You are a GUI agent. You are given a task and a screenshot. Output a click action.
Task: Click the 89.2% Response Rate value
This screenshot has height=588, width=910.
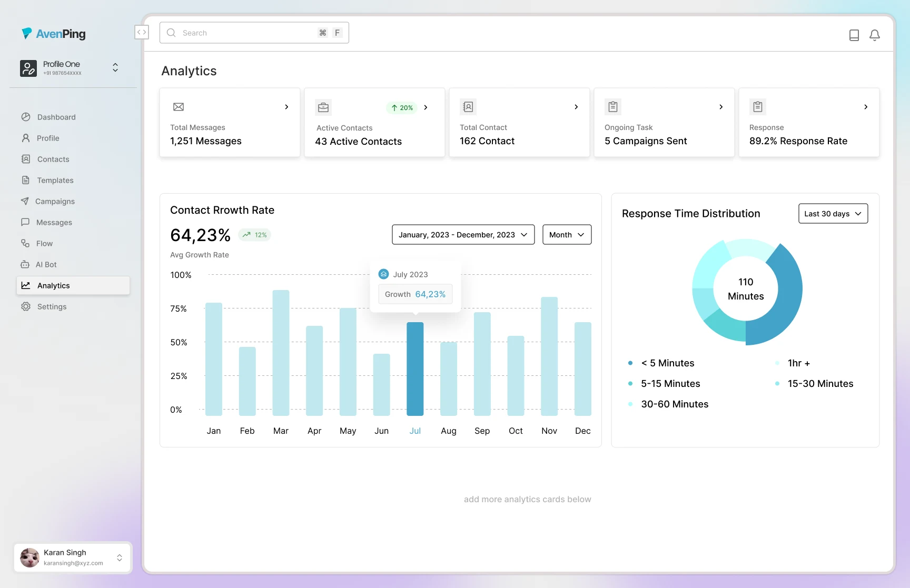pyautogui.click(x=798, y=141)
